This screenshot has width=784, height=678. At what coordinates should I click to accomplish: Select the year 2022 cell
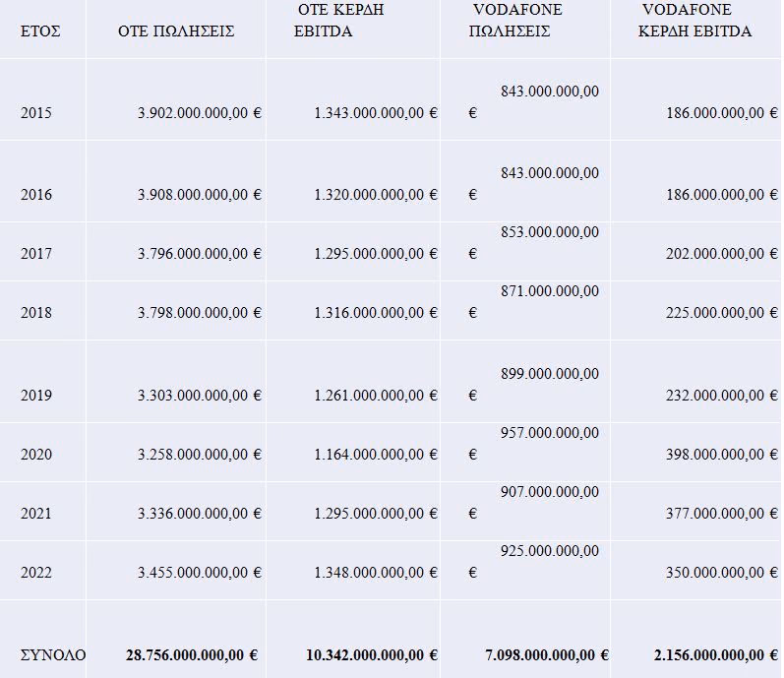coord(36,573)
